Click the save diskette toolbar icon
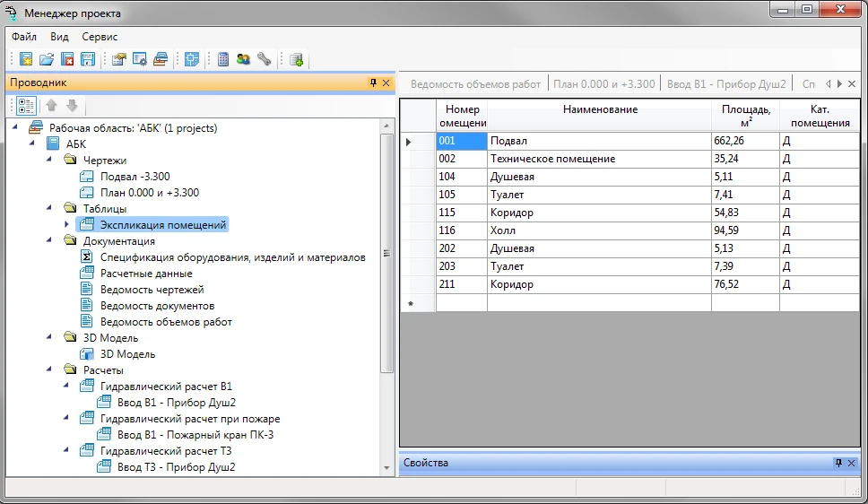Screen dimensions: 868x504 (x=88, y=60)
